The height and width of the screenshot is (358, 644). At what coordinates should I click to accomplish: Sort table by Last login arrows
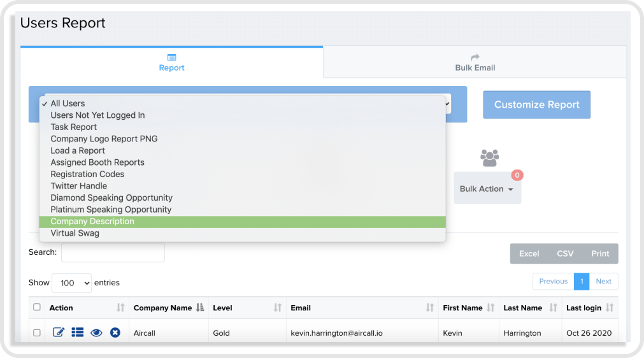coord(610,308)
